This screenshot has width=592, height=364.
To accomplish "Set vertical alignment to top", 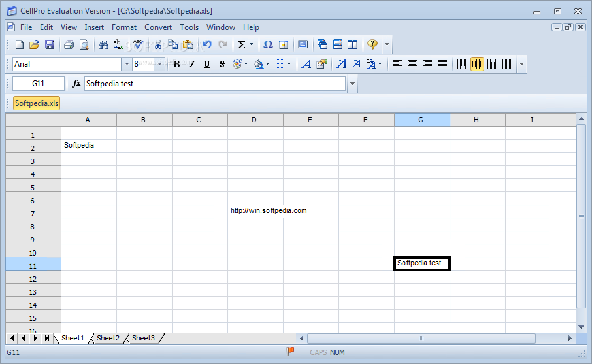I will pos(462,64).
